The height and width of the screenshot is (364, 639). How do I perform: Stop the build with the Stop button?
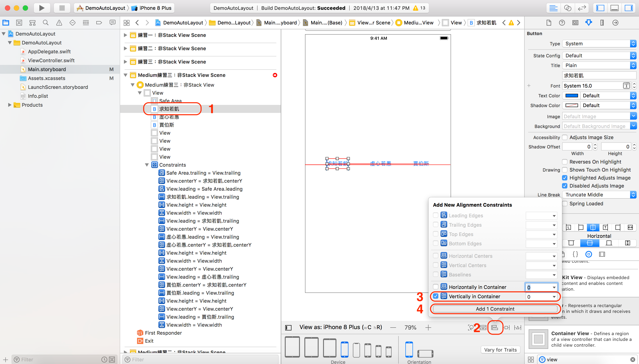62,8
